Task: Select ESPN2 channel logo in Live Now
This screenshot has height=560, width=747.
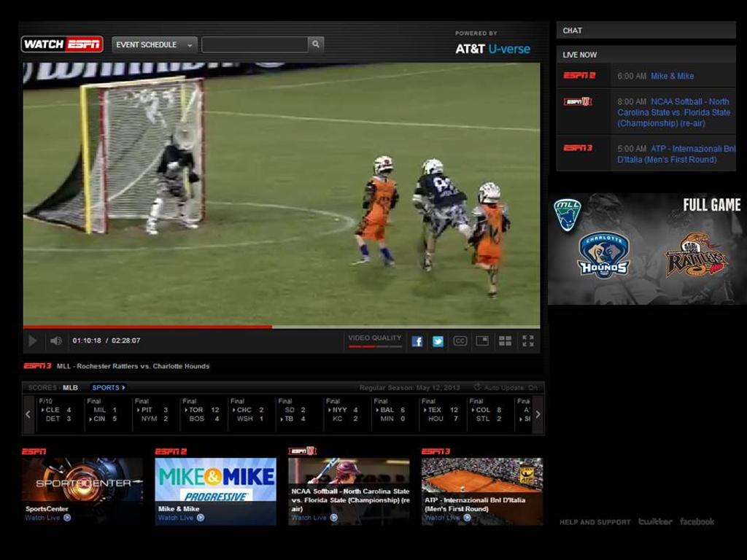Action: click(x=579, y=75)
